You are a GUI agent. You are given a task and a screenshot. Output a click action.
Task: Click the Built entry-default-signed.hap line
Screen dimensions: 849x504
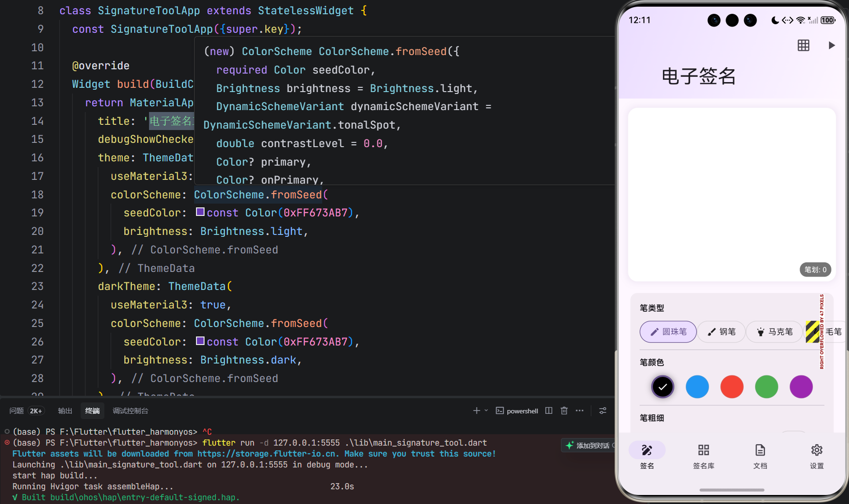(x=126, y=497)
